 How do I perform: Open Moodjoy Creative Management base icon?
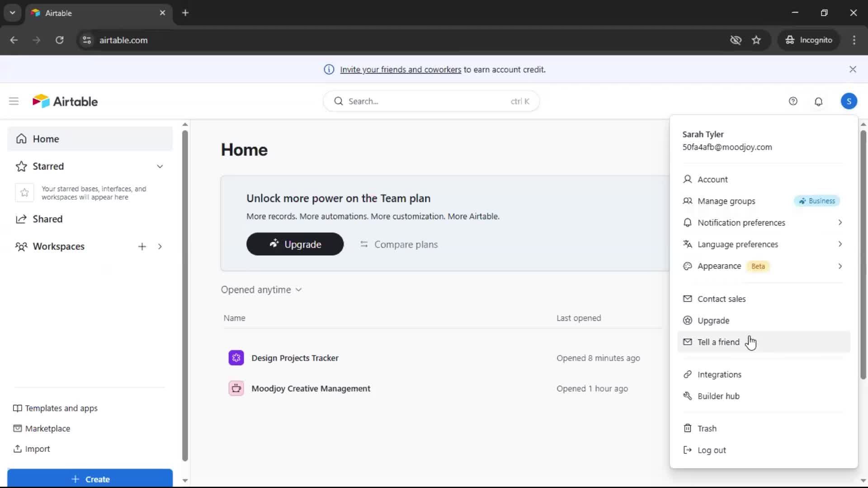pos(236,388)
